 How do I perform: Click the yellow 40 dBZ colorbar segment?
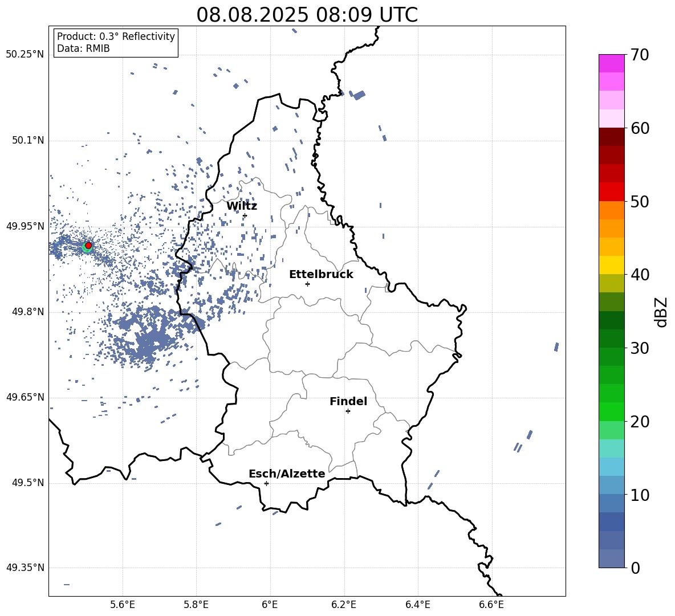pos(611,265)
